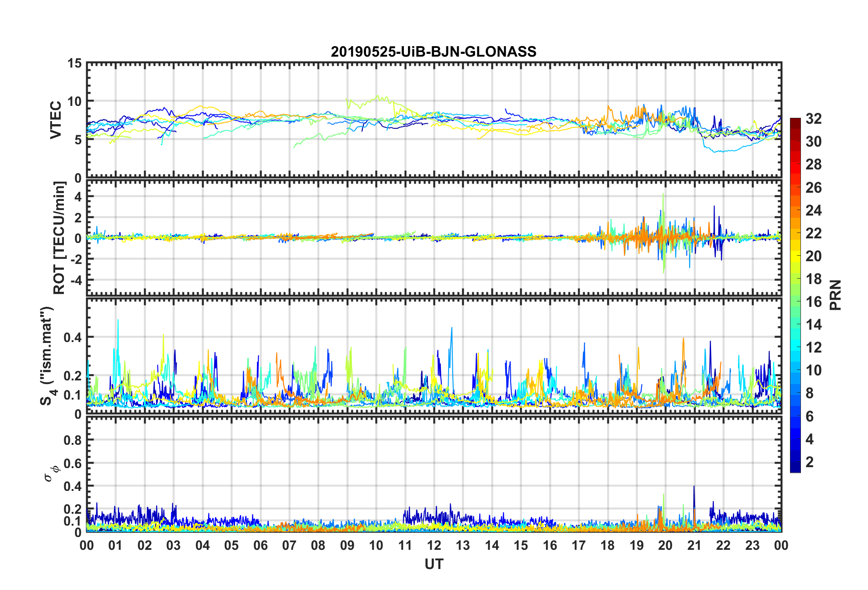Click the colorbar tick value 2
Viewport: 868px width, 590px height.
(810, 462)
